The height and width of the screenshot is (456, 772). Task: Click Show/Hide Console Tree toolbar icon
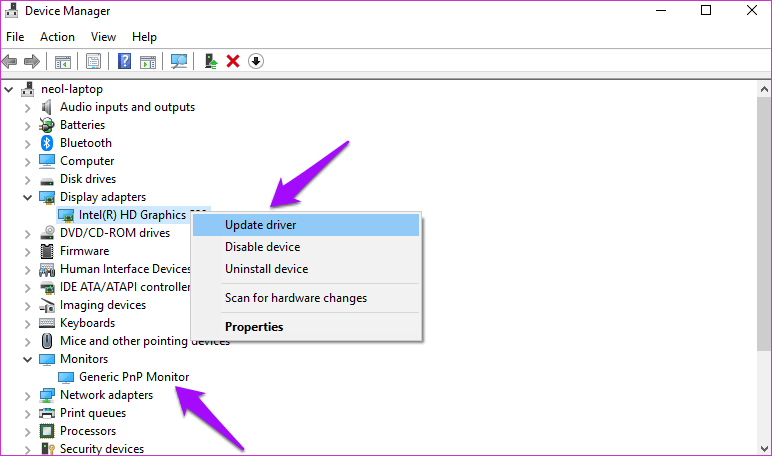click(63, 62)
